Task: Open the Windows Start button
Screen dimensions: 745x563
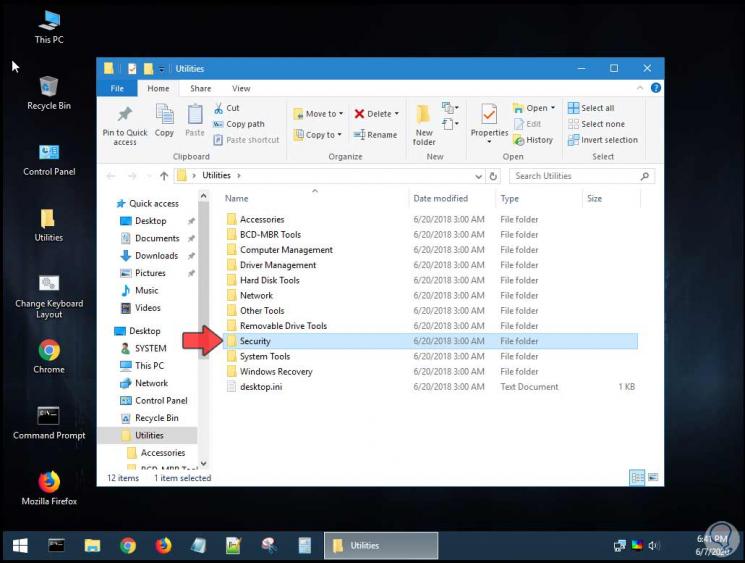Action: point(20,545)
